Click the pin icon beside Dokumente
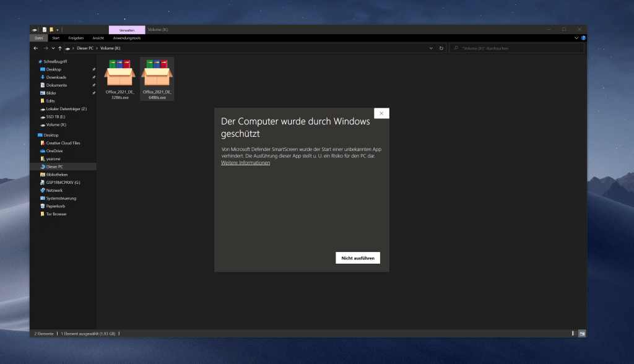The image size is (634, 364). point(94,85)
